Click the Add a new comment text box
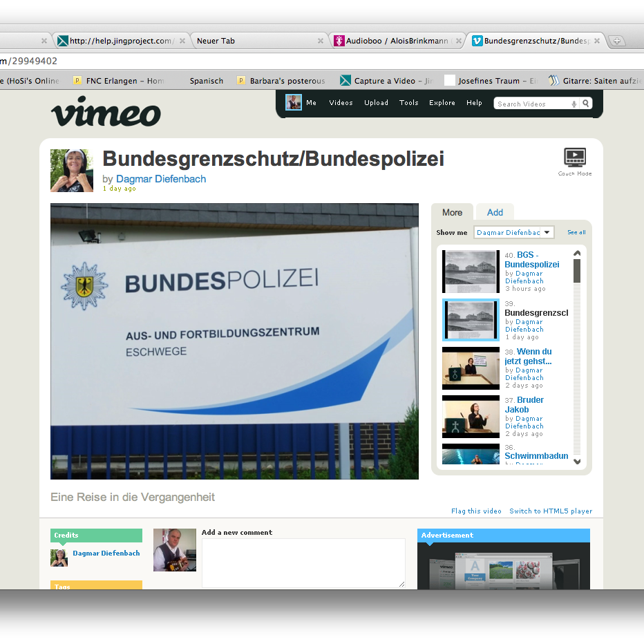The width and height of the screenshot is (644, 644). [303, 563]
